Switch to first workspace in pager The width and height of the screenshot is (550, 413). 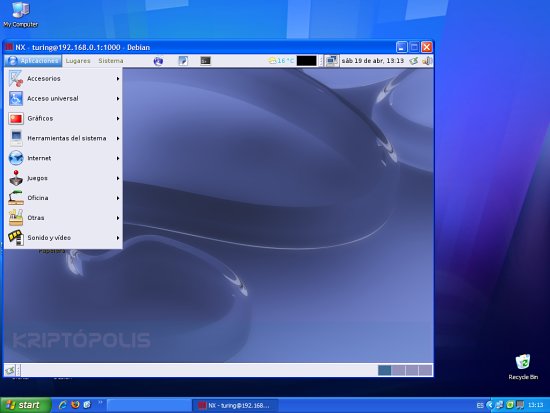(x=385, y=370)
